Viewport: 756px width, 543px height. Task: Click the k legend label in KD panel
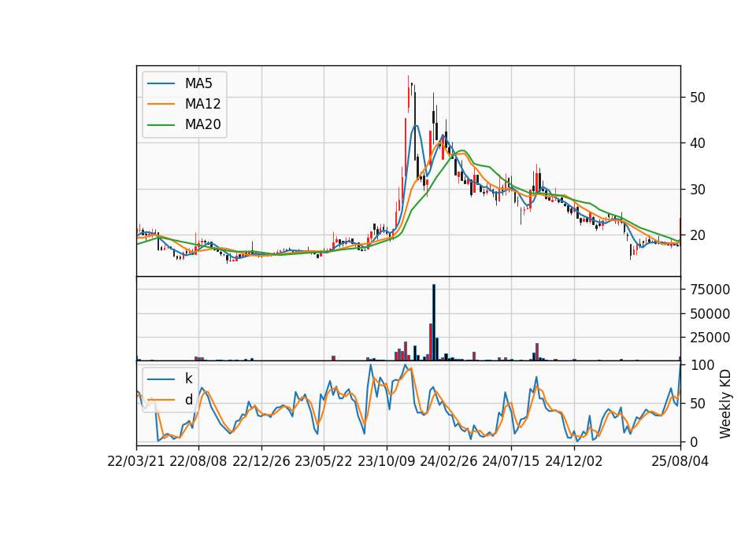[188, 379]
